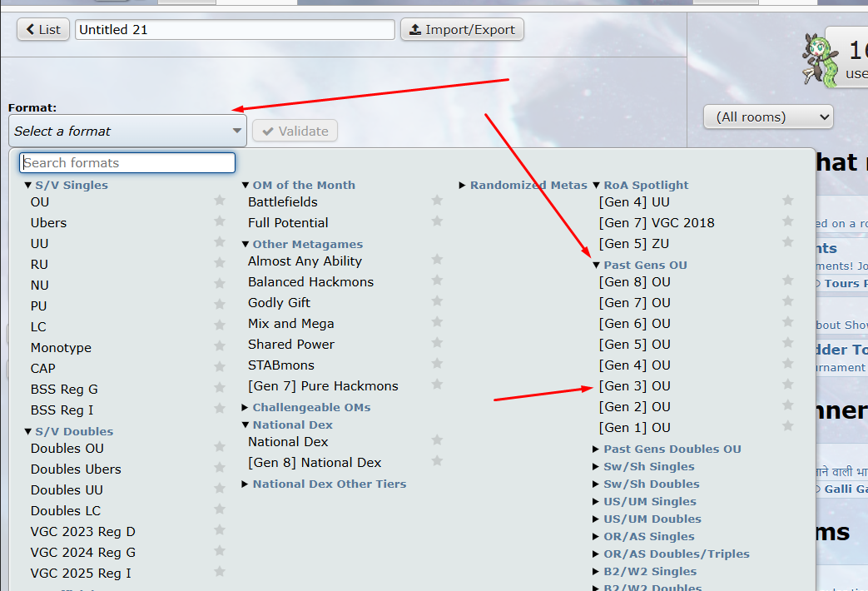The width and height of the screenshot is (868, 591).
Task: Collapse the S/V Singles section
Action: click(x=66, y=185)
